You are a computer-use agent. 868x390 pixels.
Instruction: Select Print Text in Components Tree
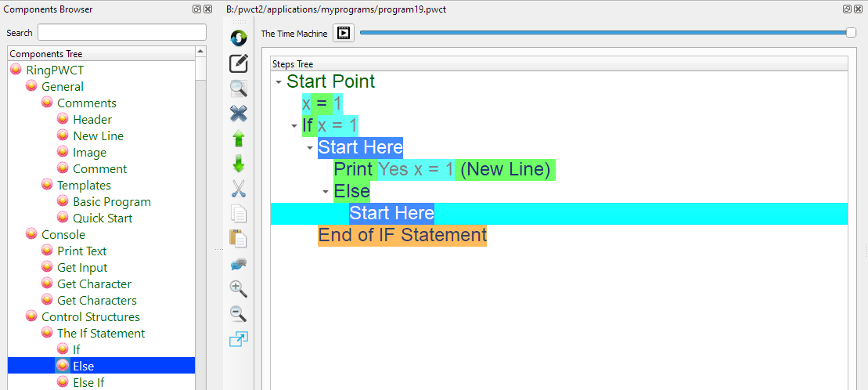81,251
